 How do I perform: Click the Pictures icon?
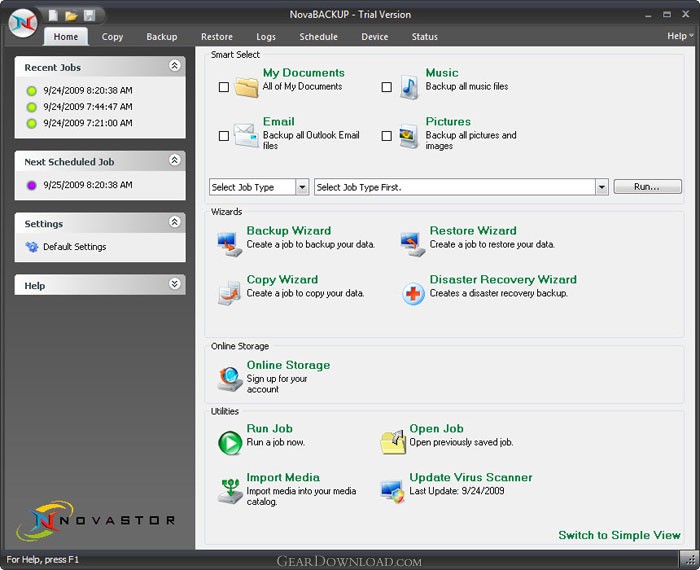(x=408, y=136)
